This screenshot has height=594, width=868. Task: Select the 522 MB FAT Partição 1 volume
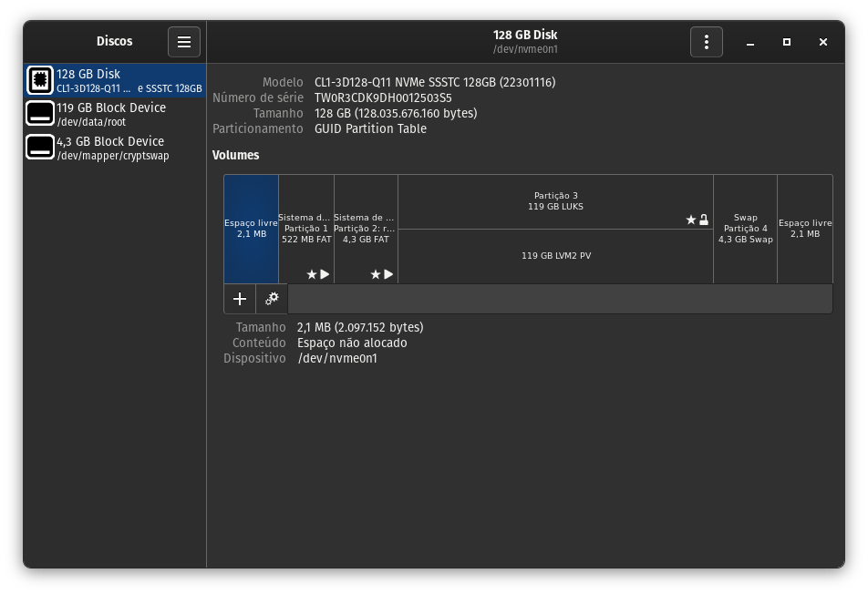pyautogui.click(x=305, y=229)
